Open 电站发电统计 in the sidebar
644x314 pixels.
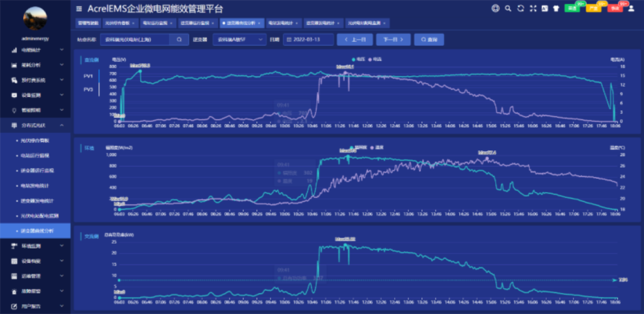36,185
